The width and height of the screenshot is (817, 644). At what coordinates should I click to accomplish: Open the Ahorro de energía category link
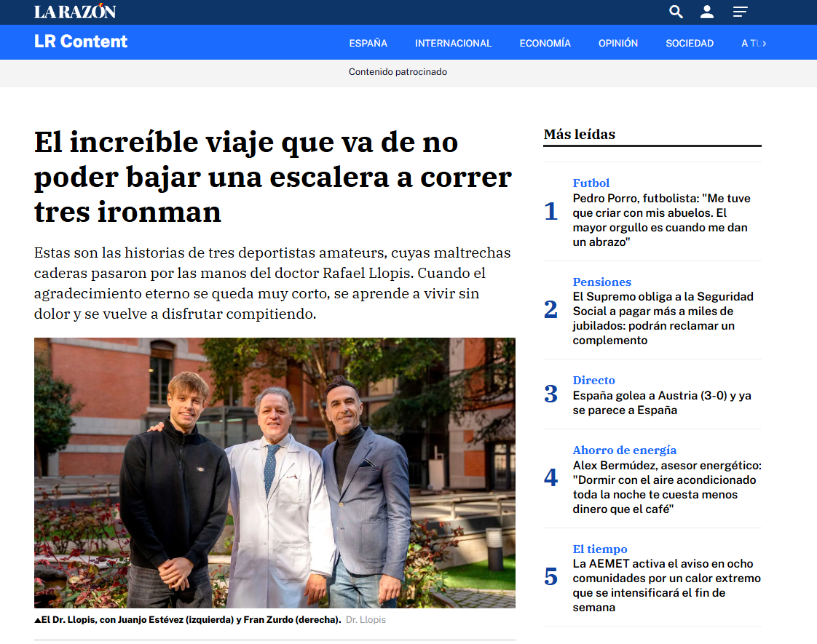624,450
